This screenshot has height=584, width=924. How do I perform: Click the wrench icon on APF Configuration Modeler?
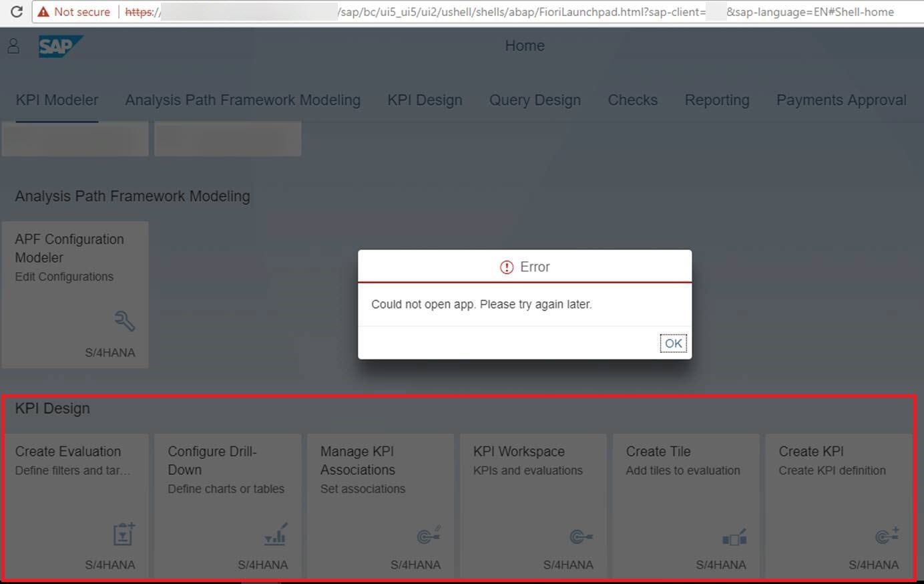tap(125, 321)
